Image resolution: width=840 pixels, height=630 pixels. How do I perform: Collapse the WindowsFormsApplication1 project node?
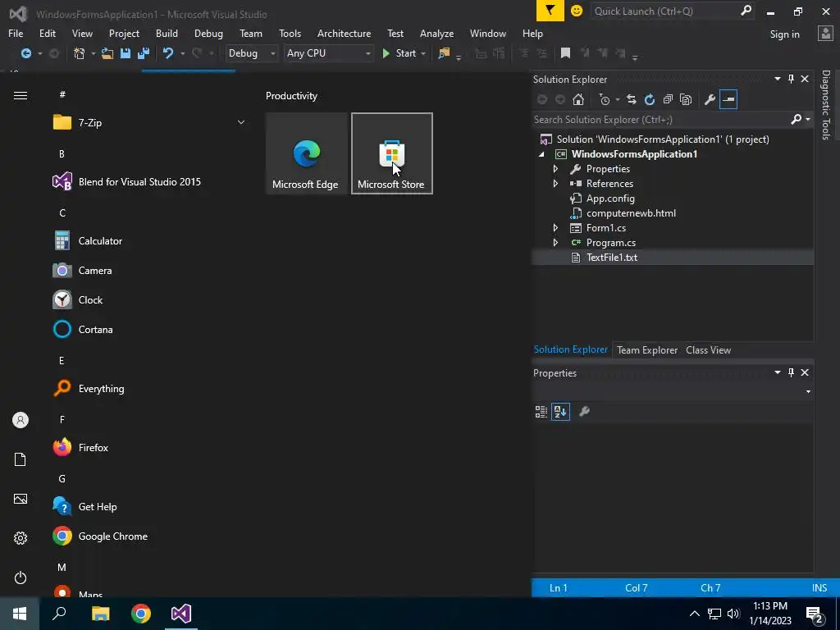click(541, 154)
